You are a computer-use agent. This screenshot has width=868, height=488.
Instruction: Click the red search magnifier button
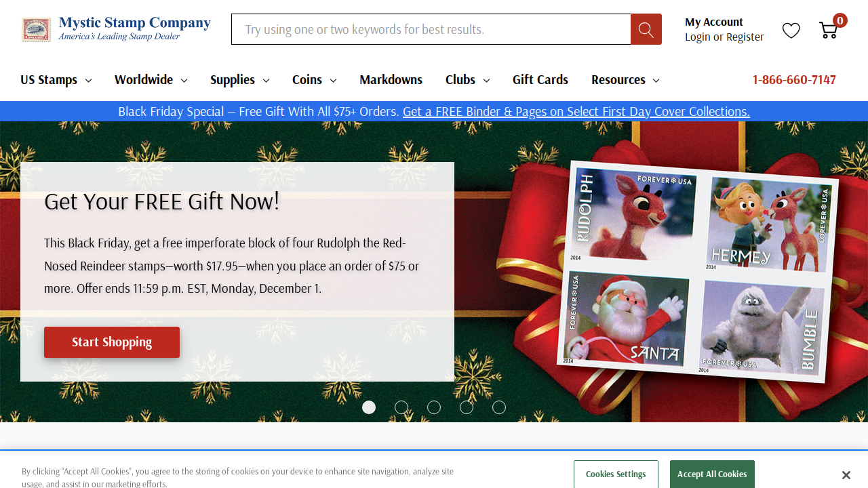646,29
